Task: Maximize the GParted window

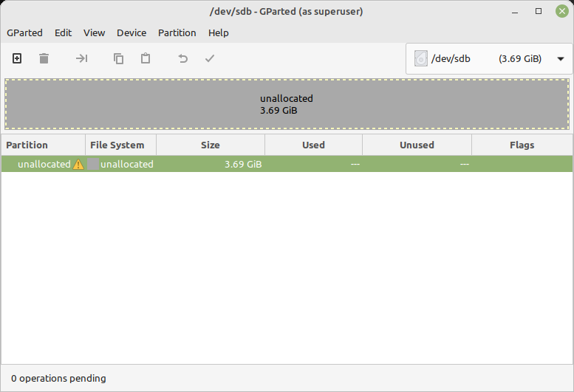Action: [539, 11]
